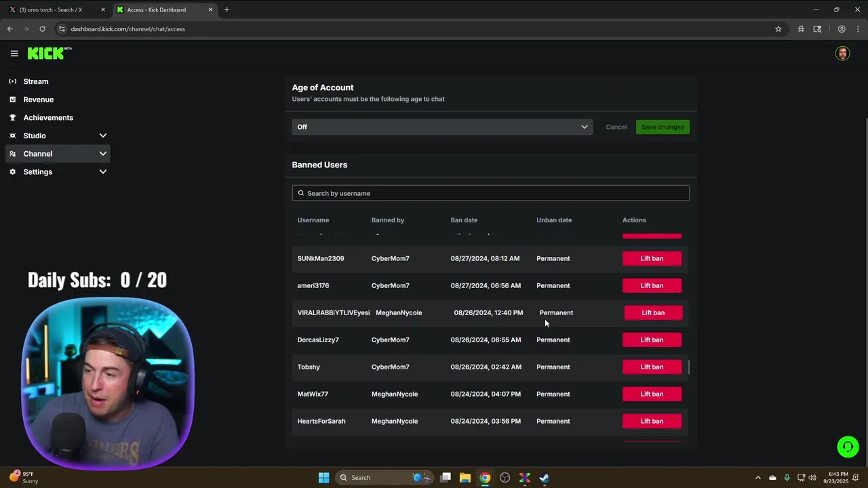Lift ban for HeartsForSarah

(x=652, y=421)
